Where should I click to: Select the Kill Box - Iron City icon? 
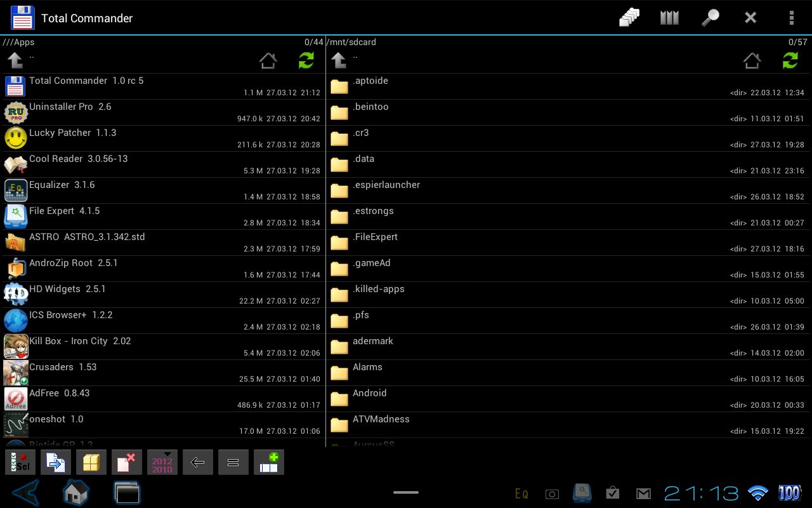click(16, 347)
